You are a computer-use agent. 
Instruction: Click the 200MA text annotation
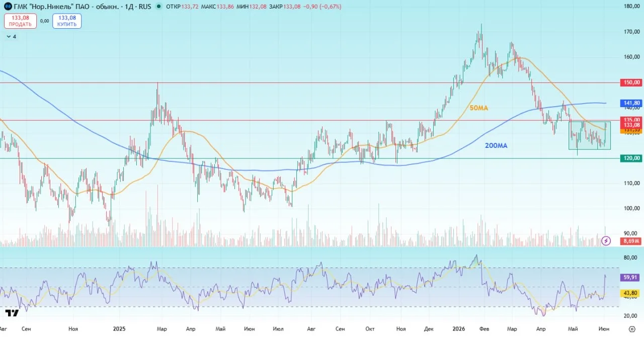point(496,145)
